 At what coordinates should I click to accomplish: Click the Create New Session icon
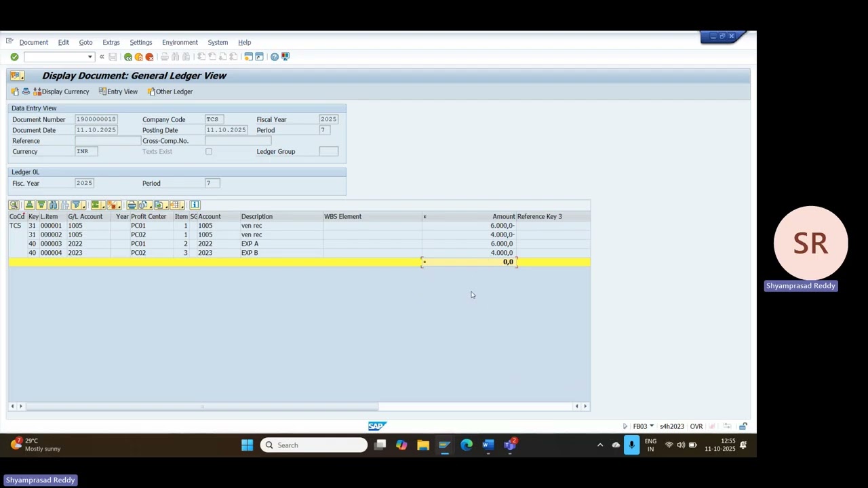(x=248, y=57)
